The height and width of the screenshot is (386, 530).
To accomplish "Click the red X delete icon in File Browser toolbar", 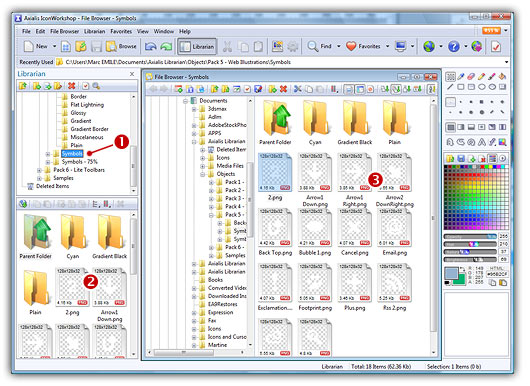I will click(283, 89).
